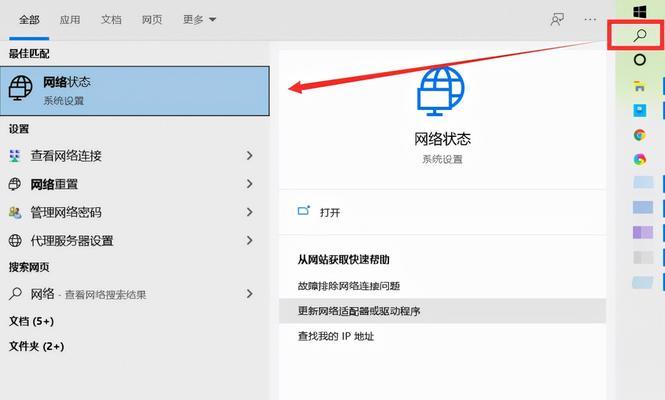
Task: Open File Explorer from the taskbar
Action: (x=640, y=86)
